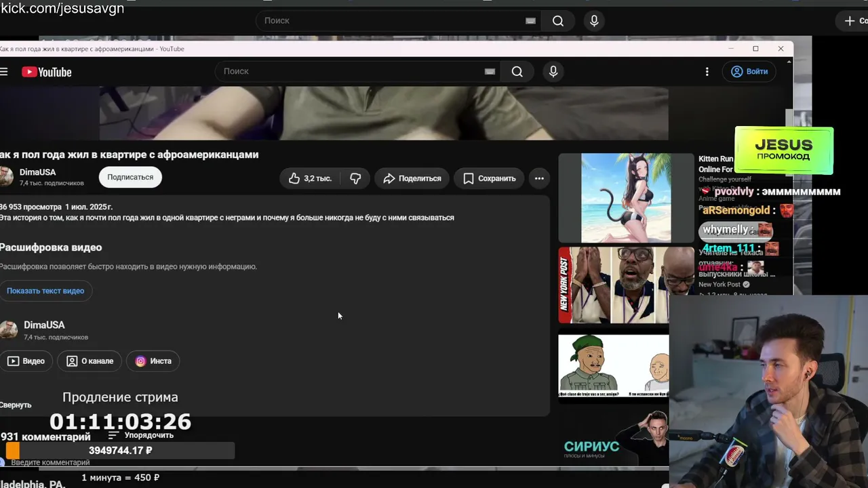Open the on-screen keyboard in YouTube window search

coord(490,72)
